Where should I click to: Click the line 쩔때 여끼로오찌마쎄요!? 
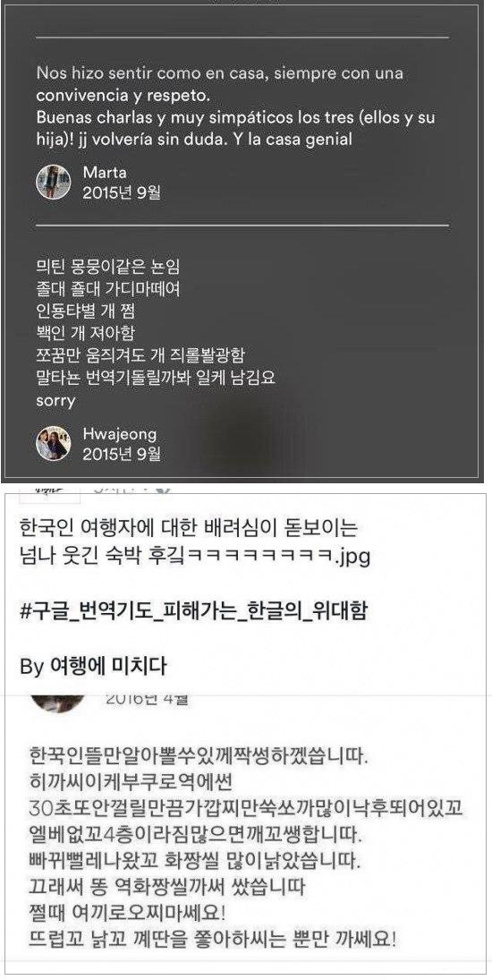(x=127, y=915)
